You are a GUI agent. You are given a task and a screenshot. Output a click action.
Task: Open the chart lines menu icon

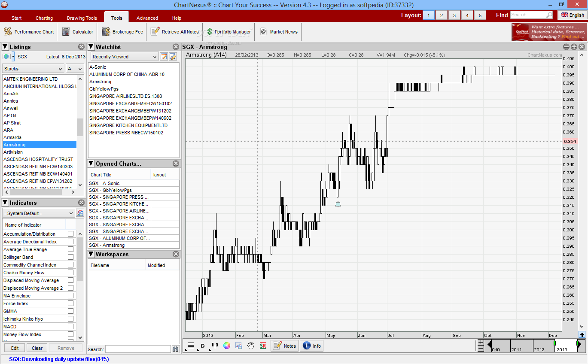pyautogui.click(x=191, y=346)
